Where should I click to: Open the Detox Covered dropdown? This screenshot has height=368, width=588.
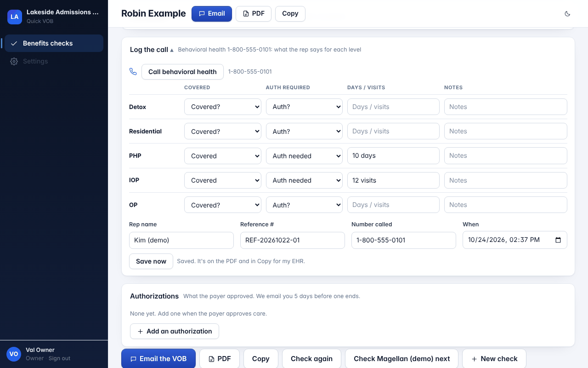point(223,107)
